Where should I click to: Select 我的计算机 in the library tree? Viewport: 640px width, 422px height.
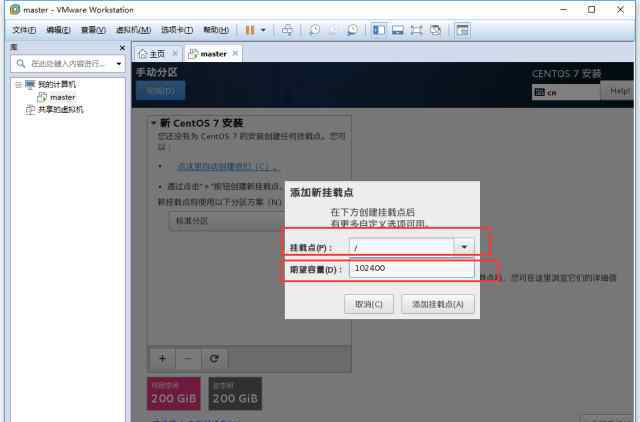57,84
